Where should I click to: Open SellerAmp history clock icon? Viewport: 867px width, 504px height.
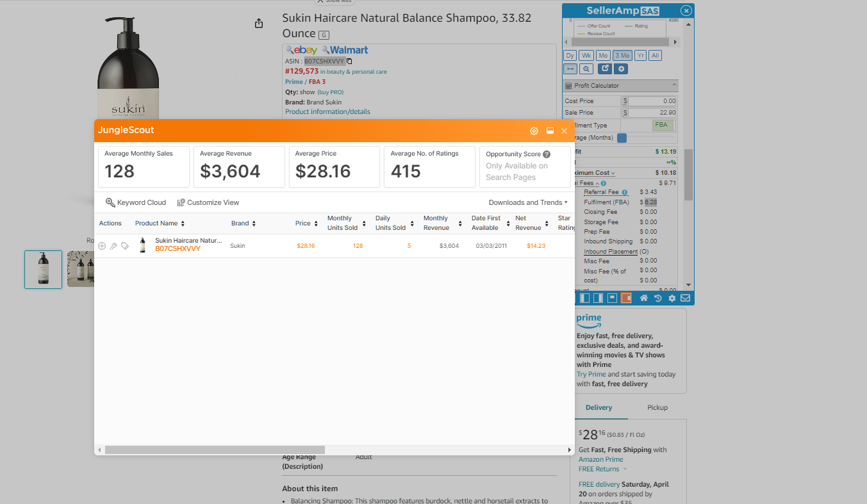coord(658,298)
